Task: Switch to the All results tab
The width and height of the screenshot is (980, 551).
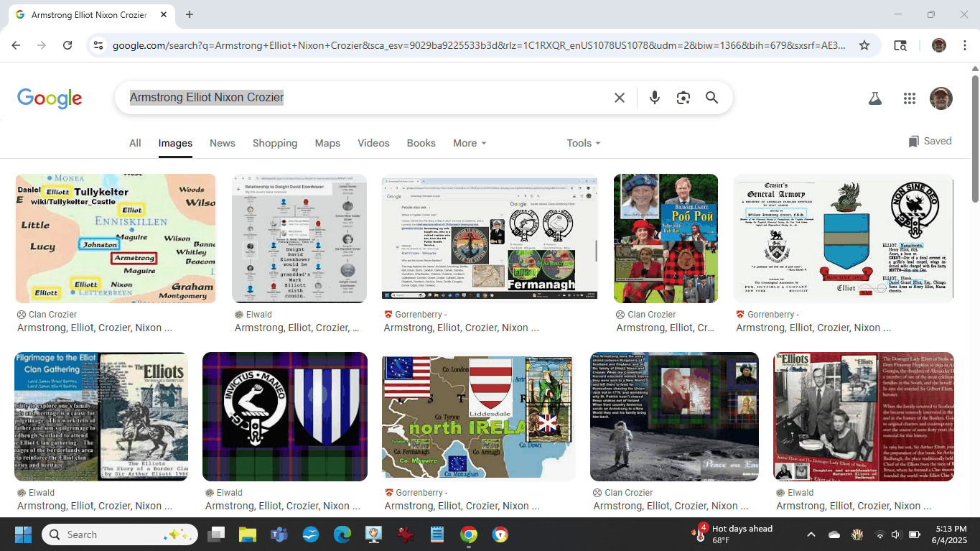Action: (x=135, y=143)
